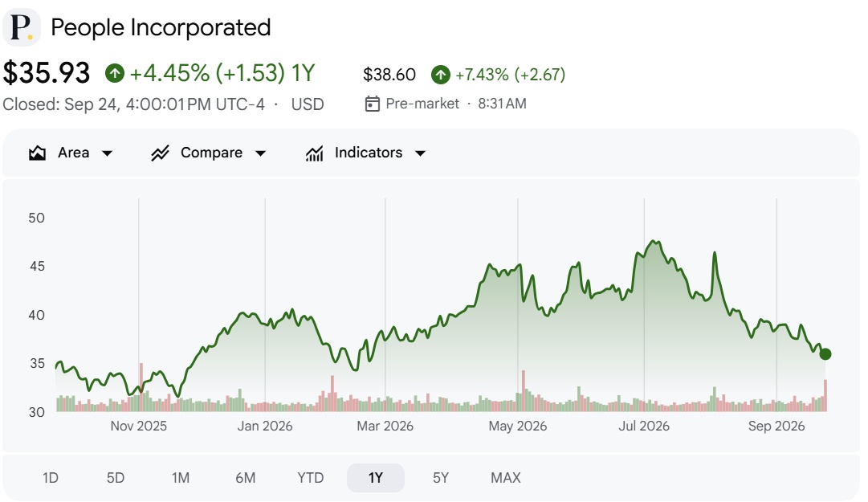868x502 pixels.
Task: Choose the YTD range button
Action: pos(311,478)
